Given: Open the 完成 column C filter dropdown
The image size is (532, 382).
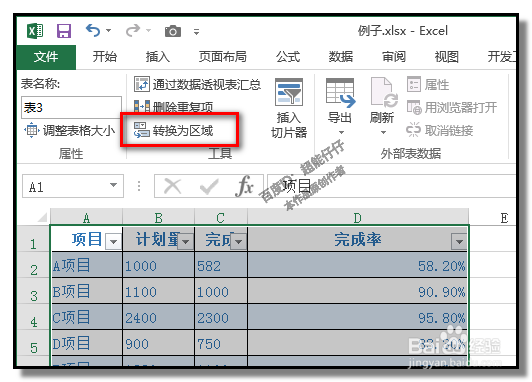Looking at the screenshot, I should click(239, 242).
